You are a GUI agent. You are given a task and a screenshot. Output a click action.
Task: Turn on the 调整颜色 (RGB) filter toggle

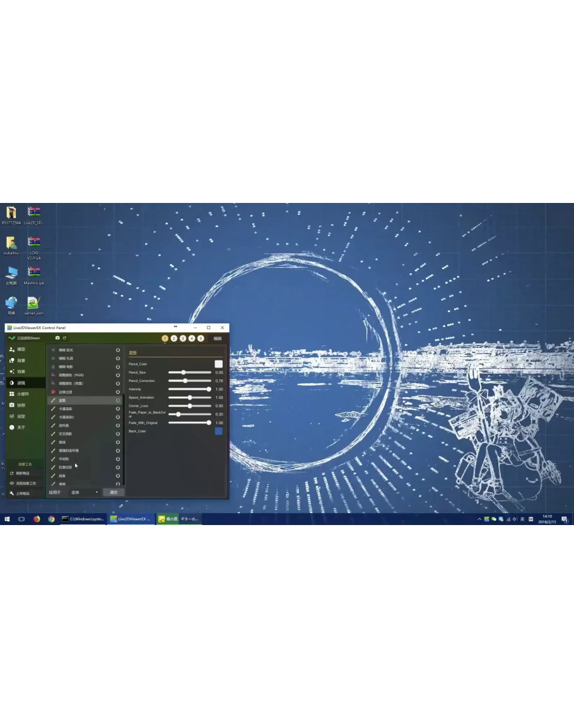tap(118, 375)
